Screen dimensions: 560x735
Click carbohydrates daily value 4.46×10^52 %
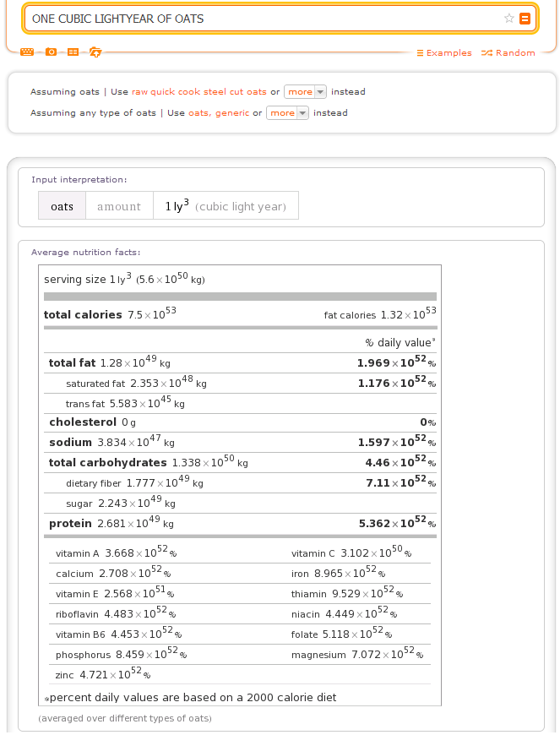point(400,462)
